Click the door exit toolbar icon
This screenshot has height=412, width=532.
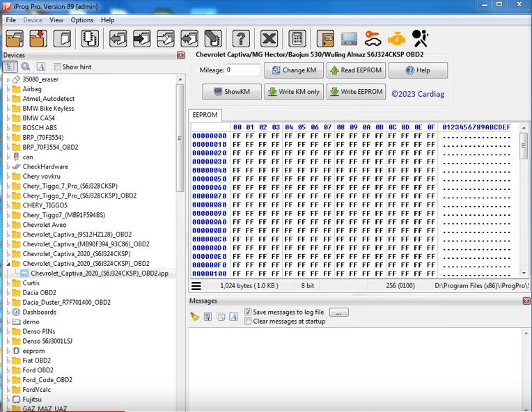[325, 39]
